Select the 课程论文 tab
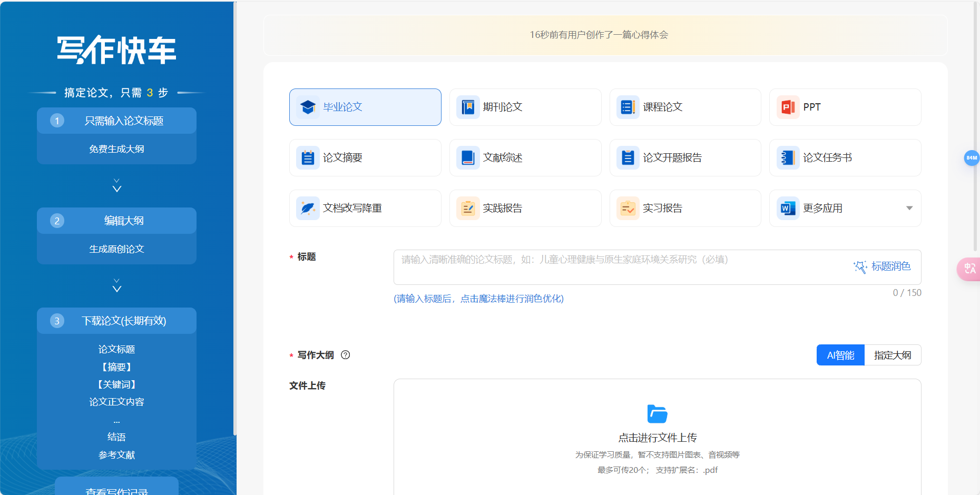The image size is (980, 495). [684, 107]
